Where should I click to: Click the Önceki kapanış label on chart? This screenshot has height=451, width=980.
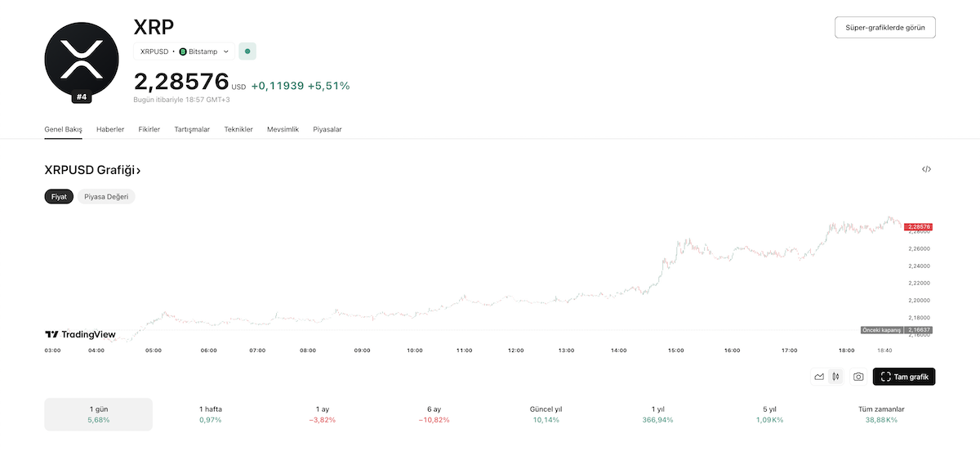pos(882,330)
